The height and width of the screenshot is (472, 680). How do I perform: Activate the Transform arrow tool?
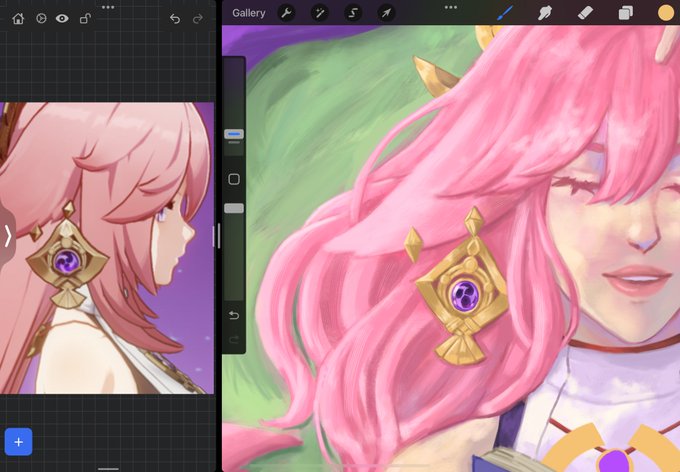pyautogui.click(x=386, y=13)
